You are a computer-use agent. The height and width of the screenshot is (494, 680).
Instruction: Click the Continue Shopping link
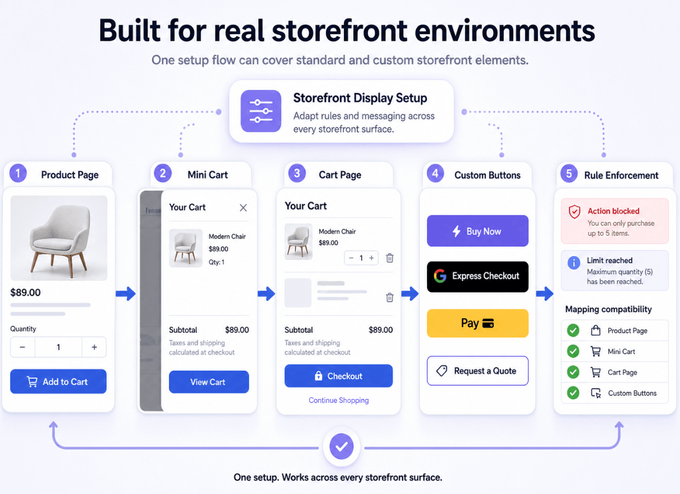point(339,400)
